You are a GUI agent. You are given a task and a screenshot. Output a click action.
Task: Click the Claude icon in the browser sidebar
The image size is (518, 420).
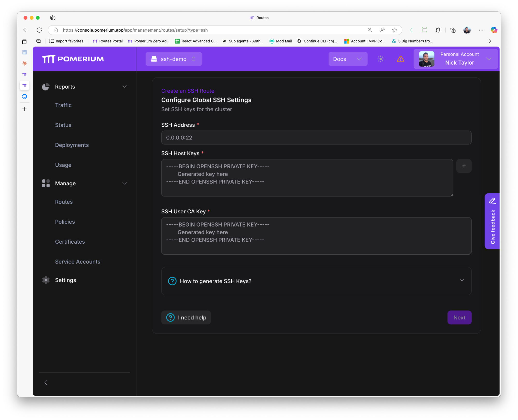click(x=25, y=63)
